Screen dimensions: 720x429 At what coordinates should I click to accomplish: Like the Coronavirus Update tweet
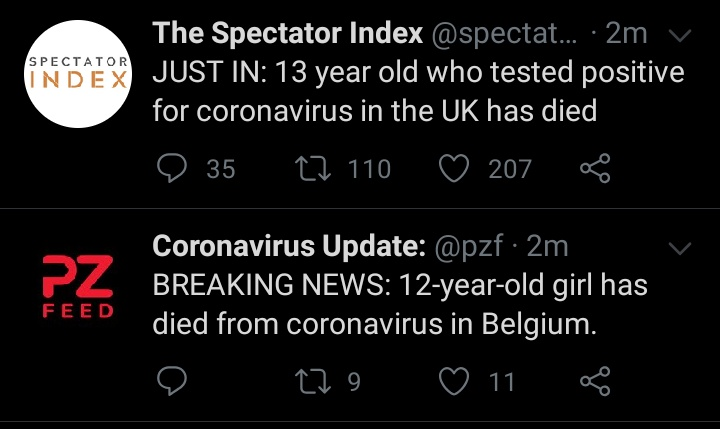click(454, 381)
